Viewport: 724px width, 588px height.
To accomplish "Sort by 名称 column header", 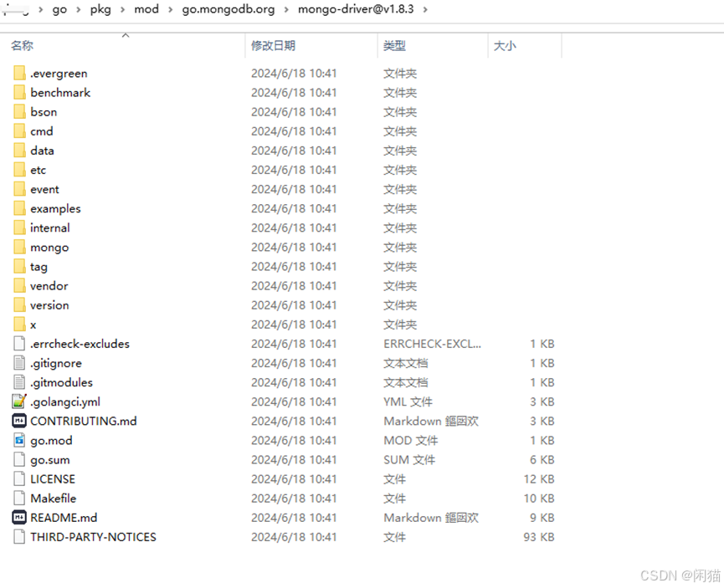I will (x=22, y=46).
